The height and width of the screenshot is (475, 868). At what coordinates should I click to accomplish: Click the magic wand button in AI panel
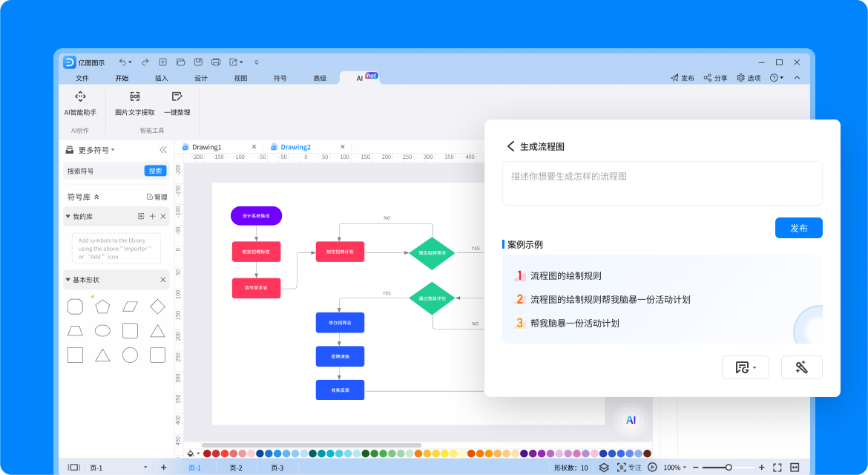pyautogui.click(x=801, y=367)
